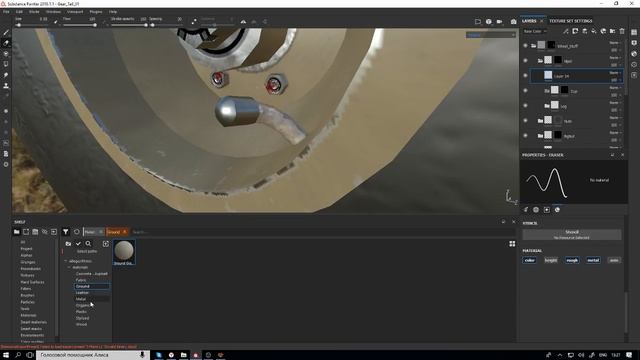This screenshot has height=360, width=640.
Task: Click the magnifier icon in shelf path toolbar
Action: pos(88,244)
